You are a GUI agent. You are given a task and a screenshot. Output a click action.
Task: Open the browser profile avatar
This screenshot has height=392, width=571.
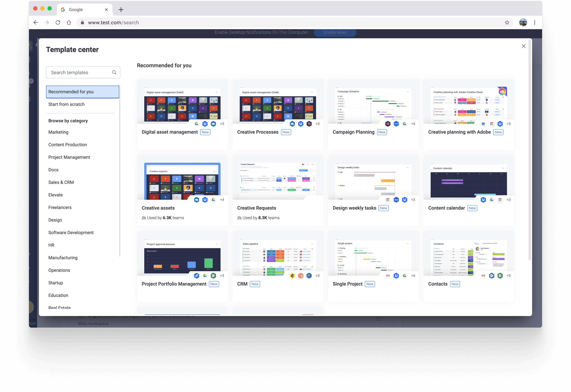click(523, 22)
